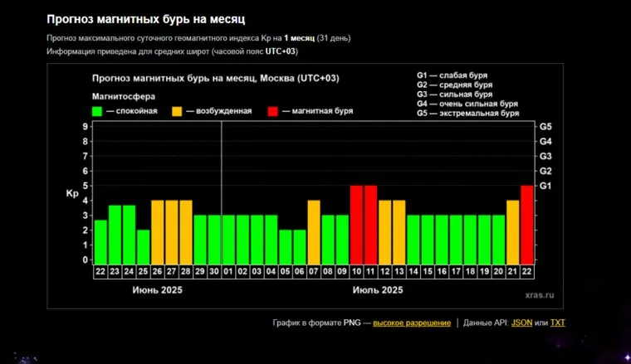This screenshot has width=631, height=364.
Task: Select the short green bar for June 25
Action: 143,246
